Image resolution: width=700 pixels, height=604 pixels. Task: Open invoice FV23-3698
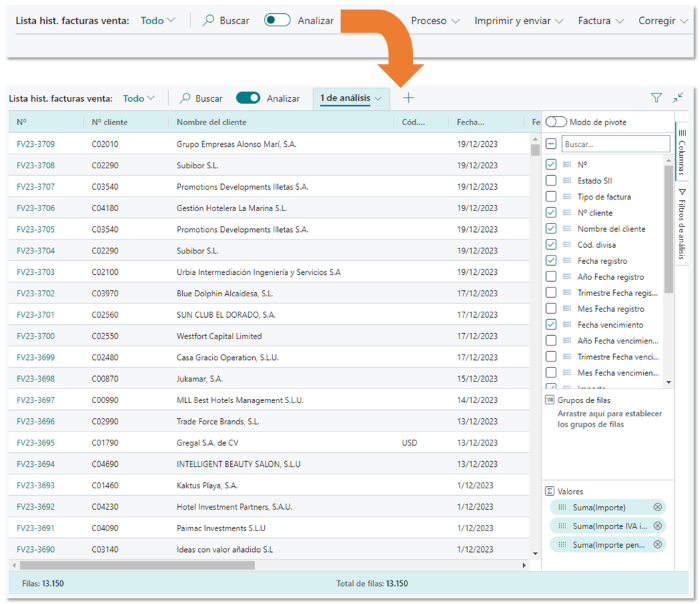36,379
